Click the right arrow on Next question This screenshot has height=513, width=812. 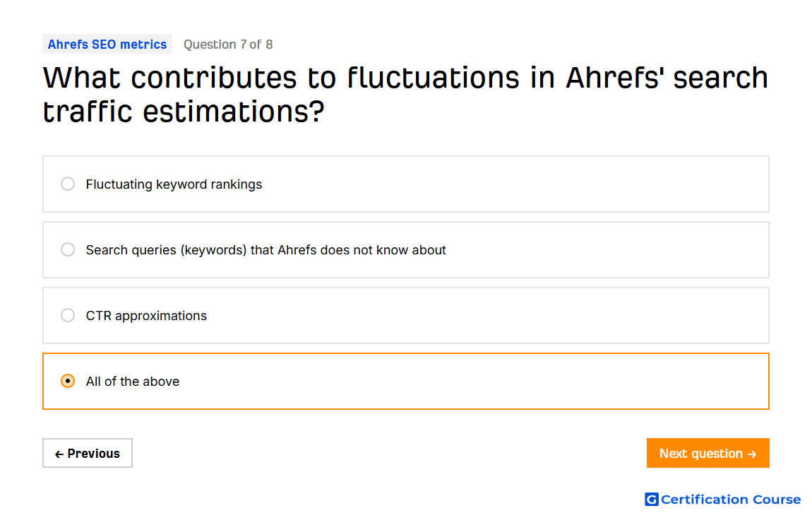pos(752,454)
